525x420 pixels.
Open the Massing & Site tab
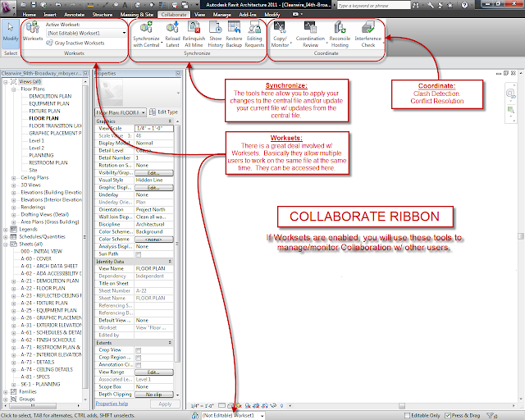pyautogui.click(x=137, y=15)
